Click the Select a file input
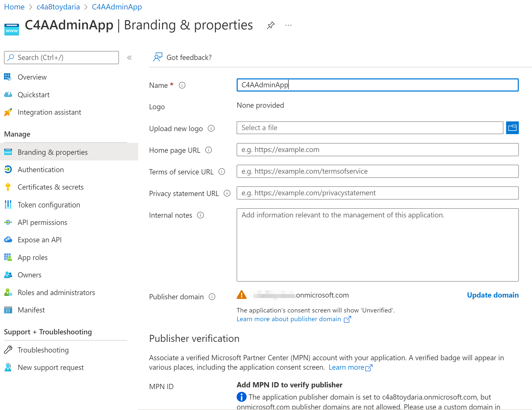 370,128
